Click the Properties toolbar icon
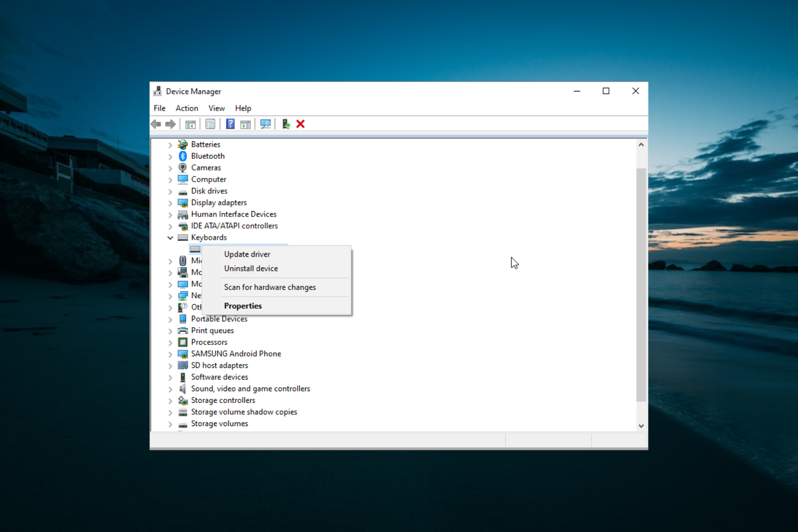 pyautogui.click(x=210, y=124)
